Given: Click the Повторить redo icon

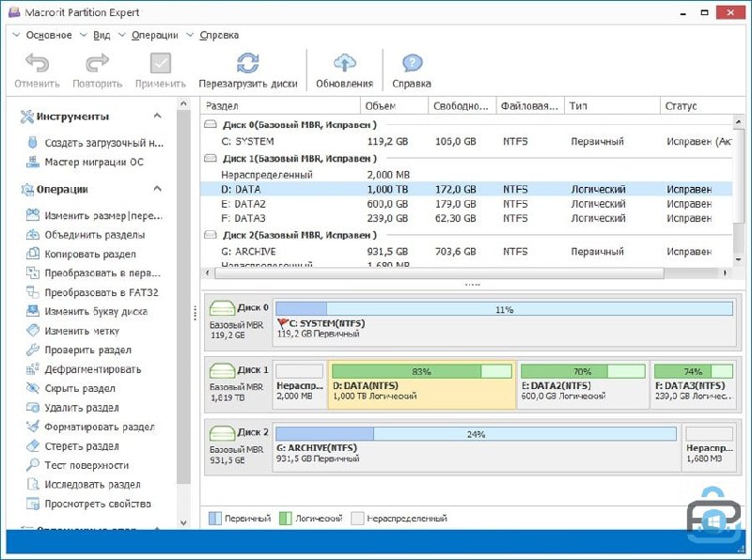Looking at the screenshot, I should [x=98, y=63].
